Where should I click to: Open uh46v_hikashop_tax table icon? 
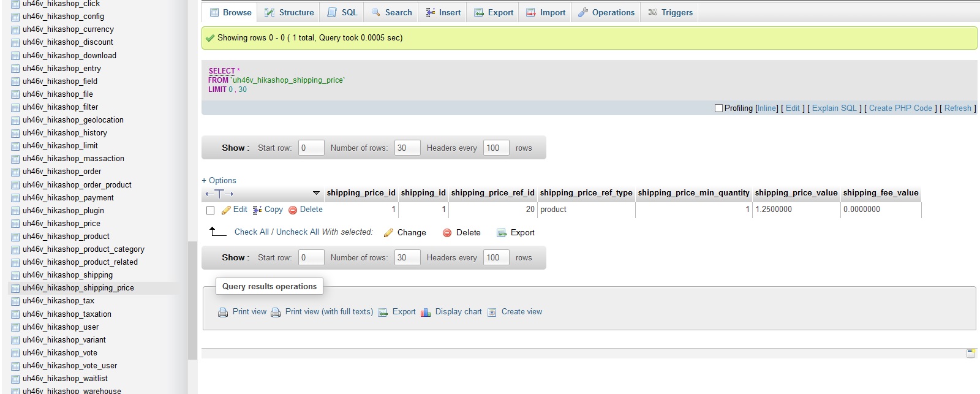(x=15, y=301)
